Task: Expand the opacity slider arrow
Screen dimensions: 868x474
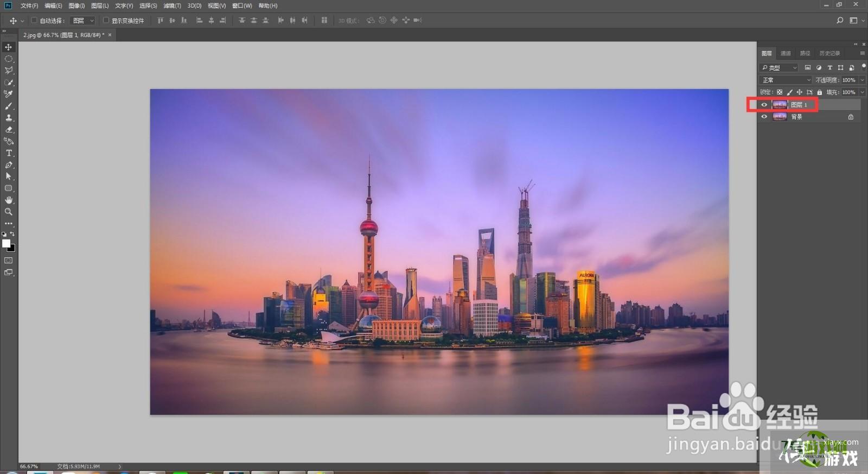Action: 863,80
